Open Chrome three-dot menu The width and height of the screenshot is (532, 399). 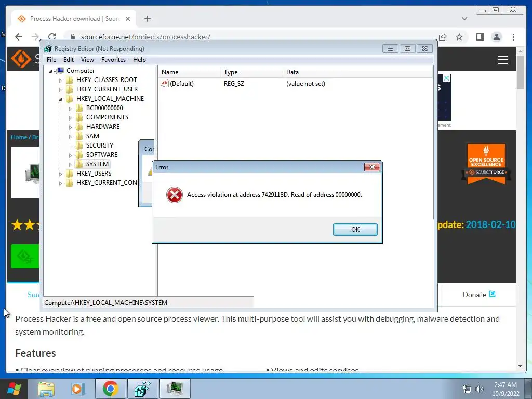pos(513,37)
